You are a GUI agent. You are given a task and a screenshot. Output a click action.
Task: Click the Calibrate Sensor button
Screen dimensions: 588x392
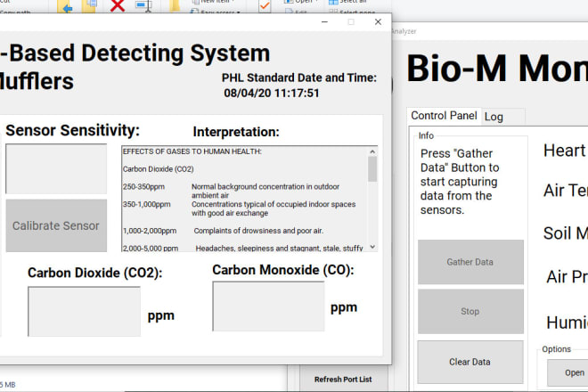56,225
